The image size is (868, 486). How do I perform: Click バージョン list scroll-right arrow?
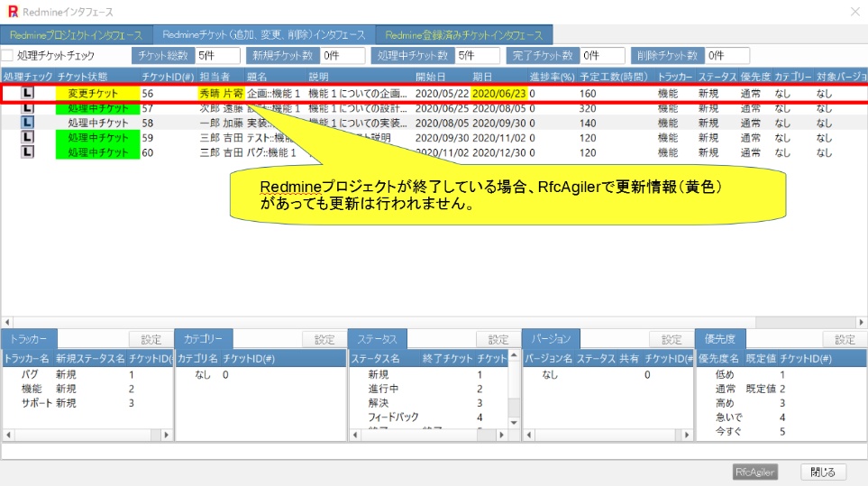(x=687, y=436)
